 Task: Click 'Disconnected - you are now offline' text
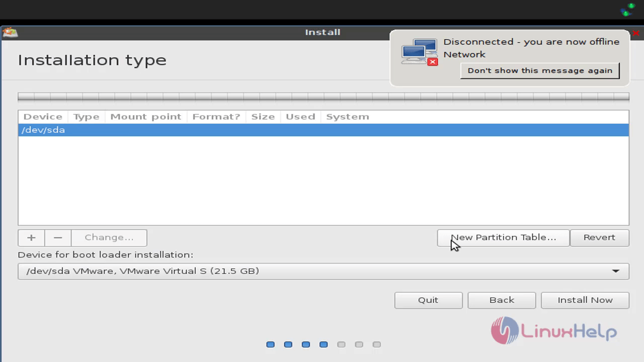(x=531, y=42)
